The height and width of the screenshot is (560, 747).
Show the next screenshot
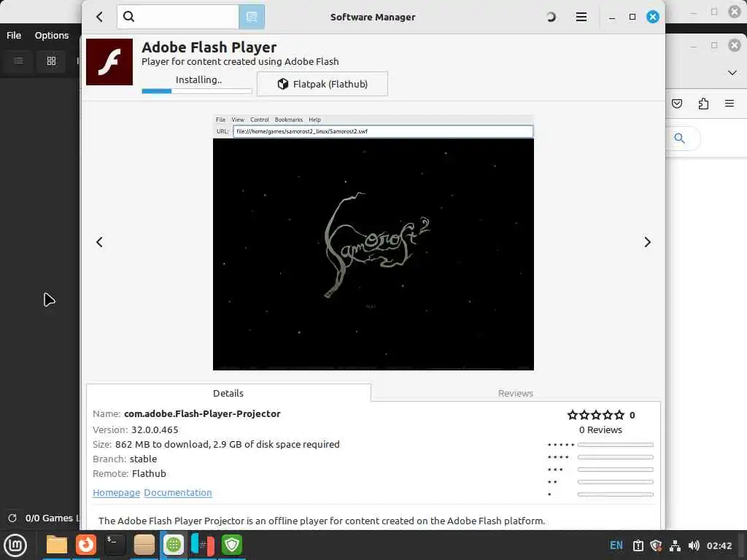pos(647,242)
